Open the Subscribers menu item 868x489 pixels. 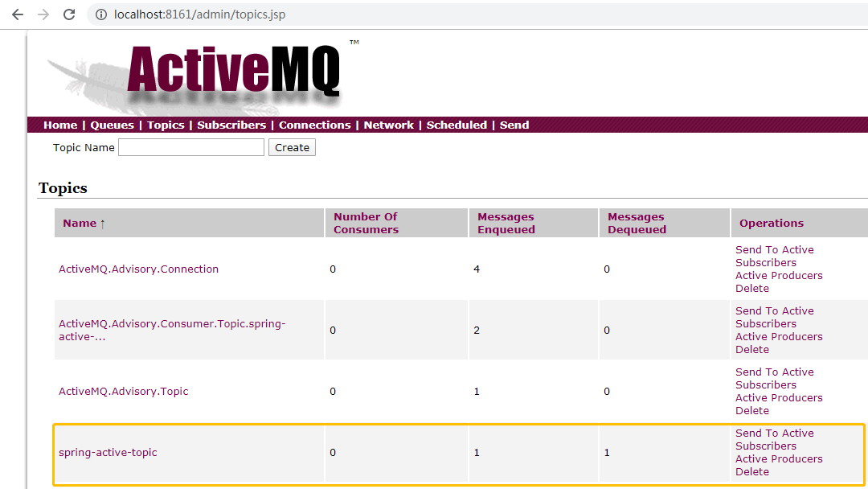(231, 125)
